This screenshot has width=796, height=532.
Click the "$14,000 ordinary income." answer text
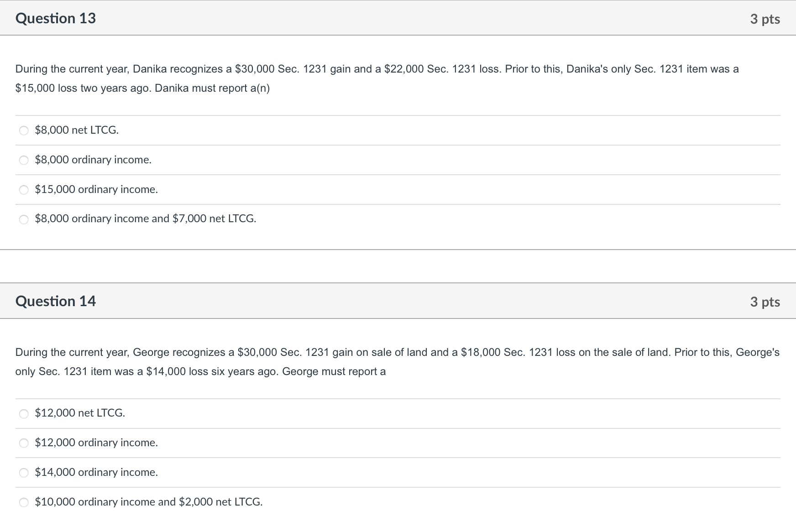(96, 472)
